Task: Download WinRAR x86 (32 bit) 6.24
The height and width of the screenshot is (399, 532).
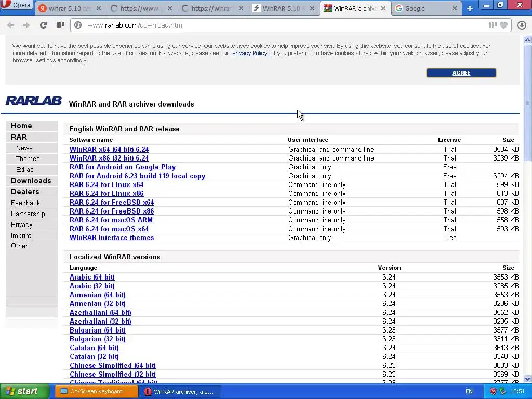Action: (x=109, y=158)
